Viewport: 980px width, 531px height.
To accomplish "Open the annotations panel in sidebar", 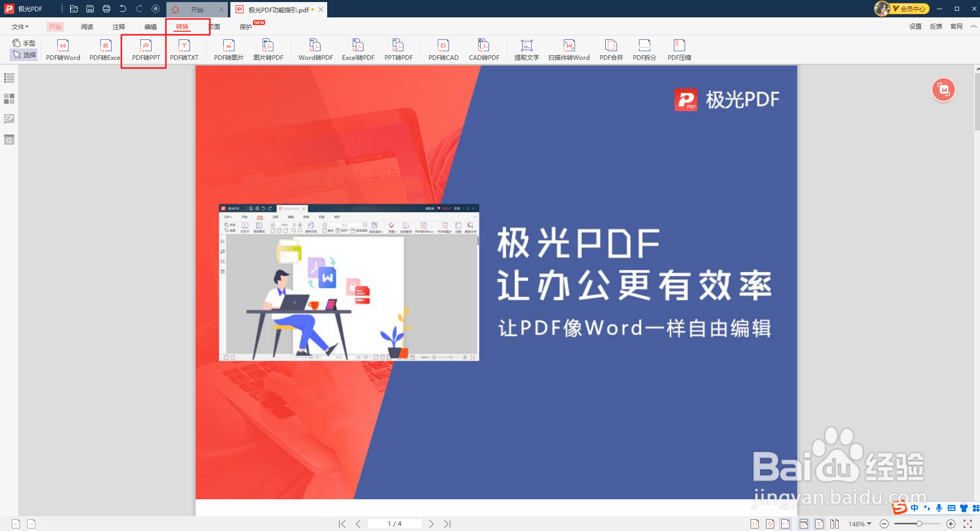I will (9, 119).
